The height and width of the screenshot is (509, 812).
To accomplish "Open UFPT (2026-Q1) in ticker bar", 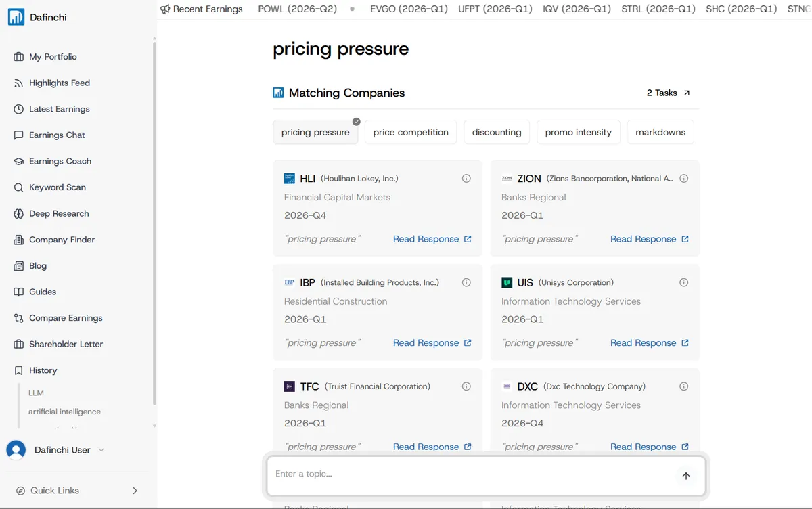I will (x=495, y=9).
